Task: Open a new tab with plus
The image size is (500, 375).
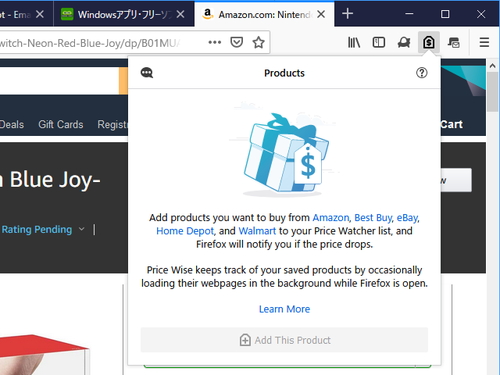Action: 347,14
